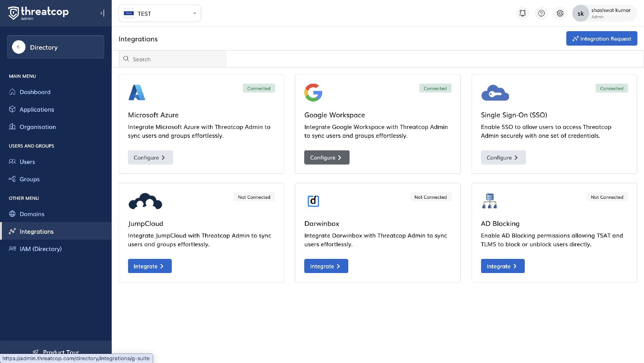Open the TEST organization dropdown
The height and width of the screenshot is (363, 644).
(160, 13)
